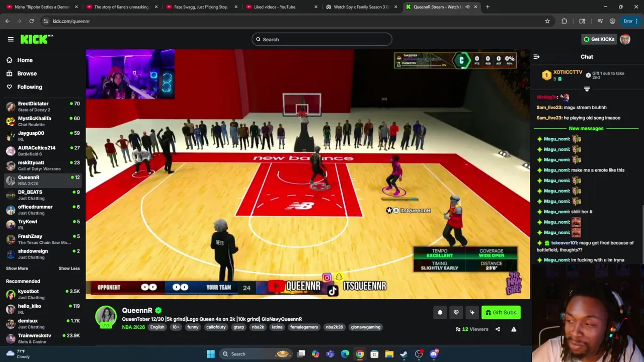
Task: Open Chrome profile account icon
Action: point(612,21)
